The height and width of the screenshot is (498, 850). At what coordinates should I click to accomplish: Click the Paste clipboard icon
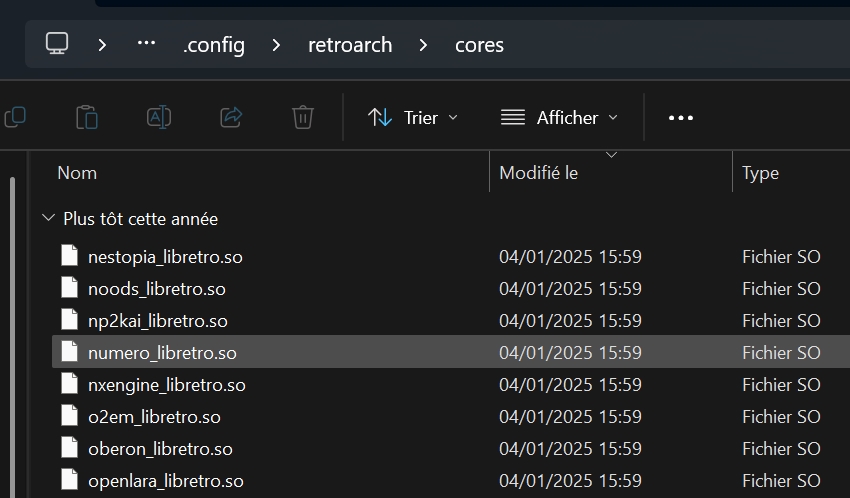click(87, 117)
